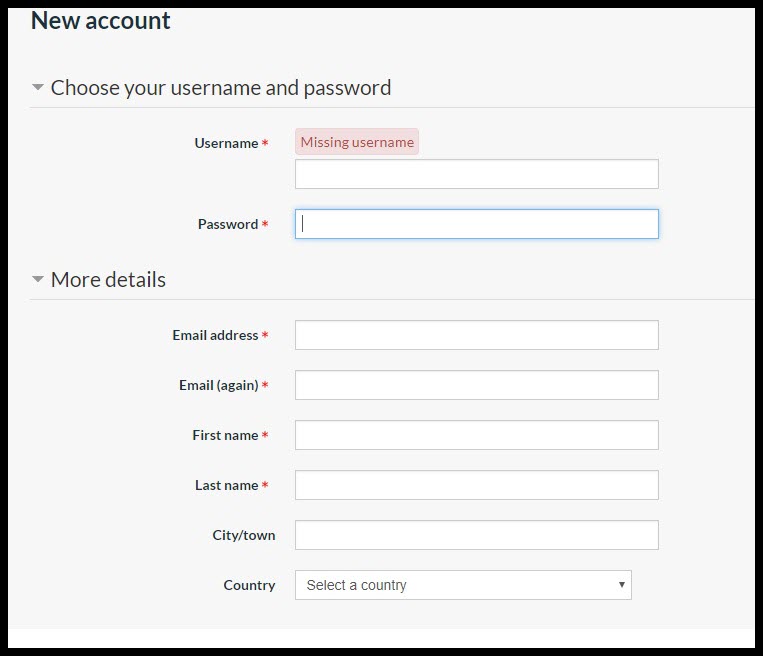The height and width of the screenshot is (656, 763).
Task: Focus the Email (again) input field
Action: pyautogui.click(x=476, y=385)
